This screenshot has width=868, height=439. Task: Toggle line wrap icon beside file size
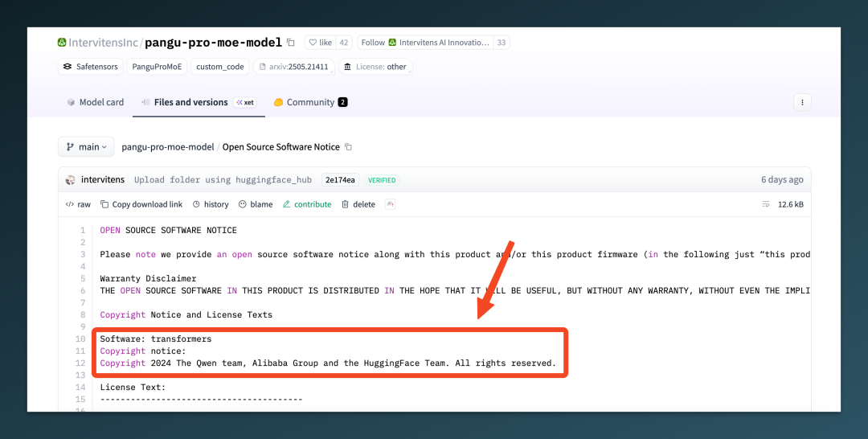766,204
